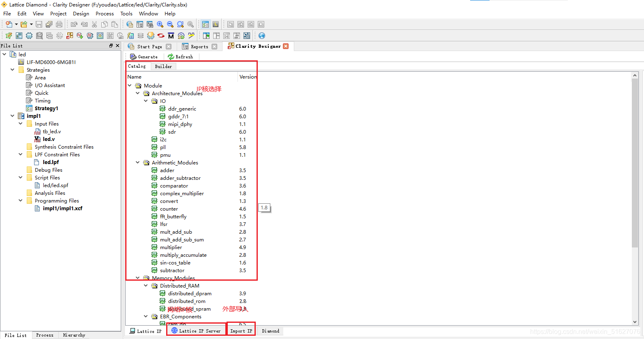The height and width of the screenshot is (339, 644).
Task: Click the blue globe toolbar icon
Action: click(x=262, y=36)
